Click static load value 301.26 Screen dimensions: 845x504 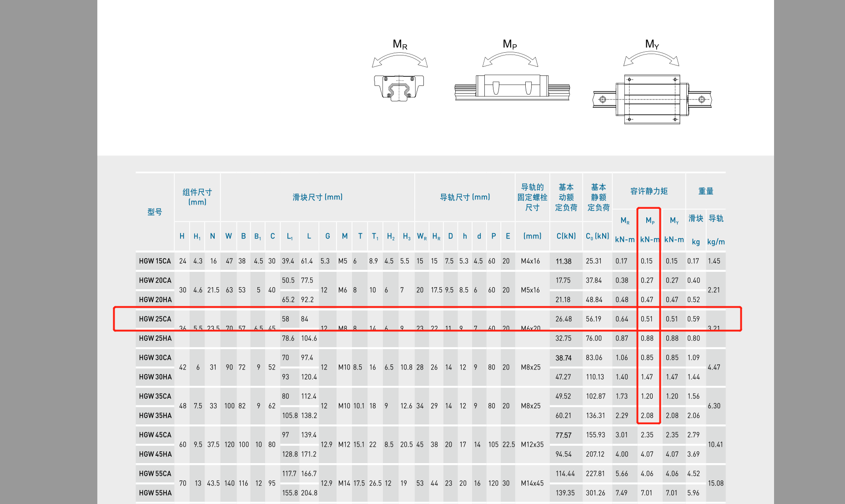[x=595, y=493]
